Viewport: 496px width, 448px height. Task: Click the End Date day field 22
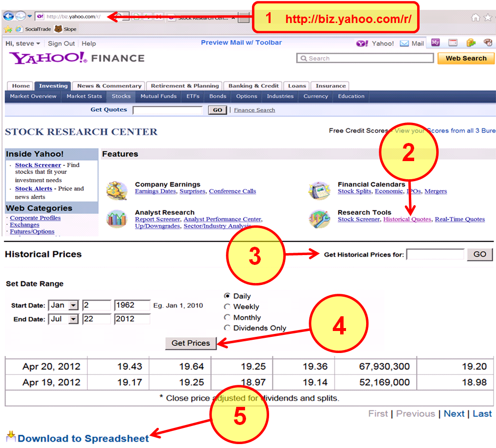[97, 319]
